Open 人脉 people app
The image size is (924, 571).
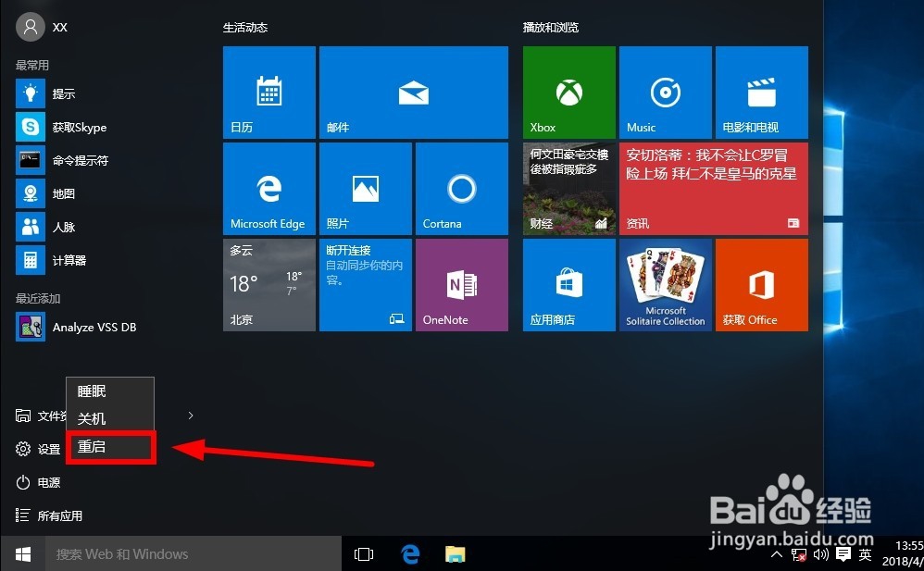[x=106, y=227]
